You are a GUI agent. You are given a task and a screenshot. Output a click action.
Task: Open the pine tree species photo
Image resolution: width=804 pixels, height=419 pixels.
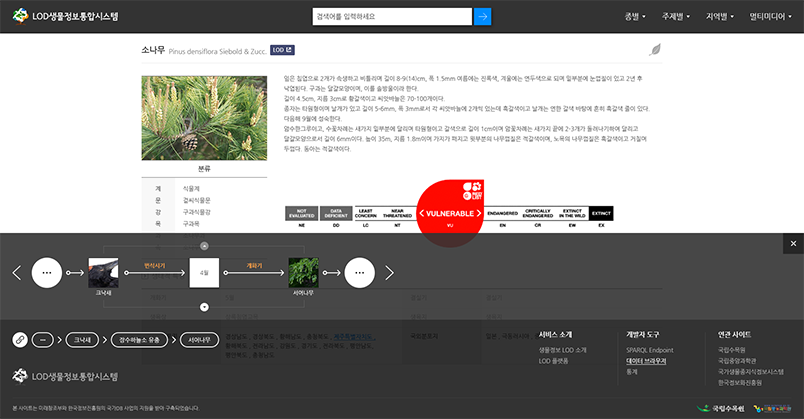click(204, 118)
